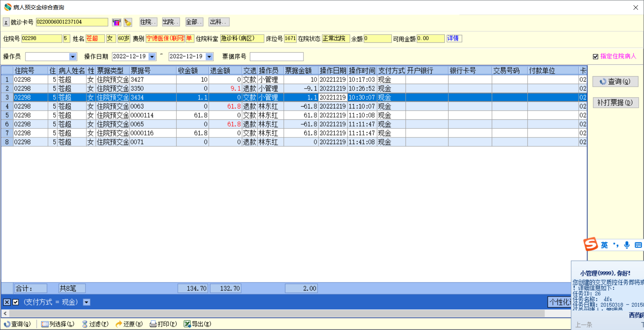Sort by 票据号 column header
The height and width of the screenshot is (330, 644).
153,71
